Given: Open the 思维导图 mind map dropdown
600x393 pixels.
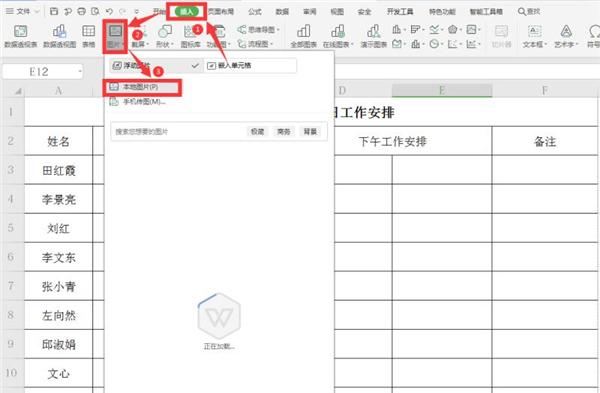Looking at the screenshot, I should pyautogui.click(x=259, y=29).
